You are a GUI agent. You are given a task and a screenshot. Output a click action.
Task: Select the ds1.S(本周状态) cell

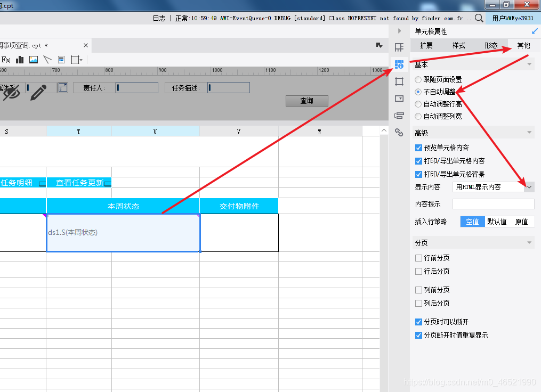pyautogui.click(x=123, y=233)
